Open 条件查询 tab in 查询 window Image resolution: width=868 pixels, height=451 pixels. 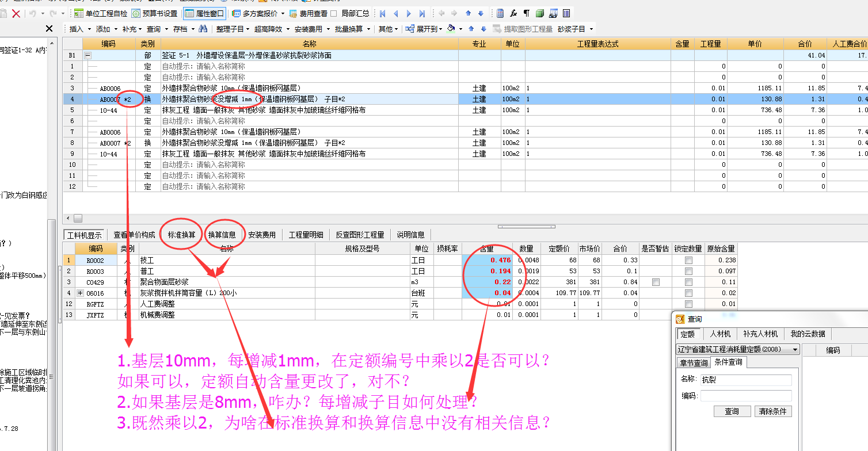pyautogui.click(x=729, y=362)
